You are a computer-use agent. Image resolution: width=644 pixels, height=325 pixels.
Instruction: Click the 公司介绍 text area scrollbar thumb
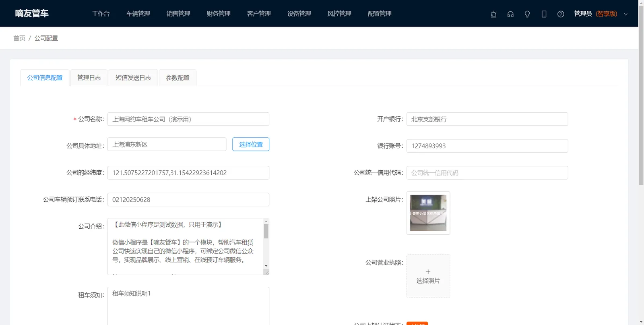[266, 232]
